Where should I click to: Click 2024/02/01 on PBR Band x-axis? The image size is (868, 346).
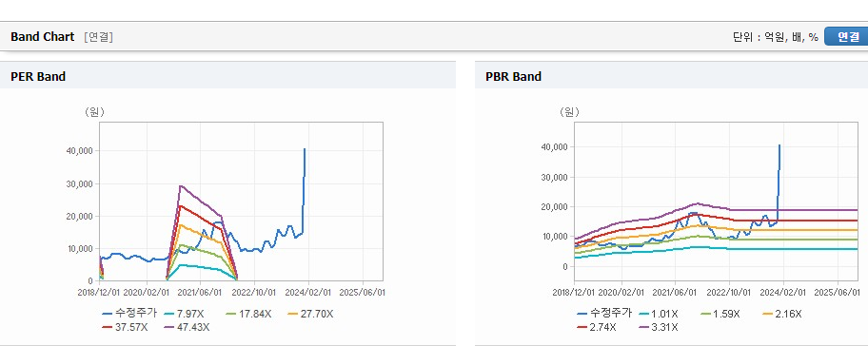(784, 292)
